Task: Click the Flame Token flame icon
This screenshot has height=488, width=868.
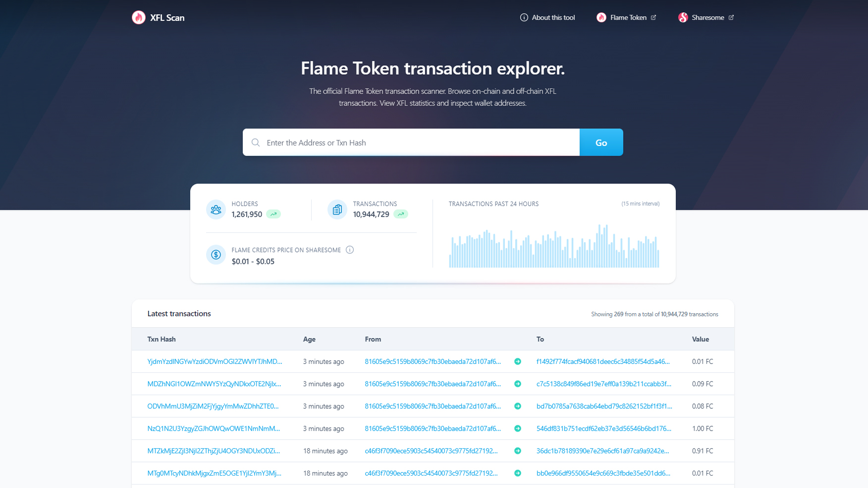Action: [601, 17]
